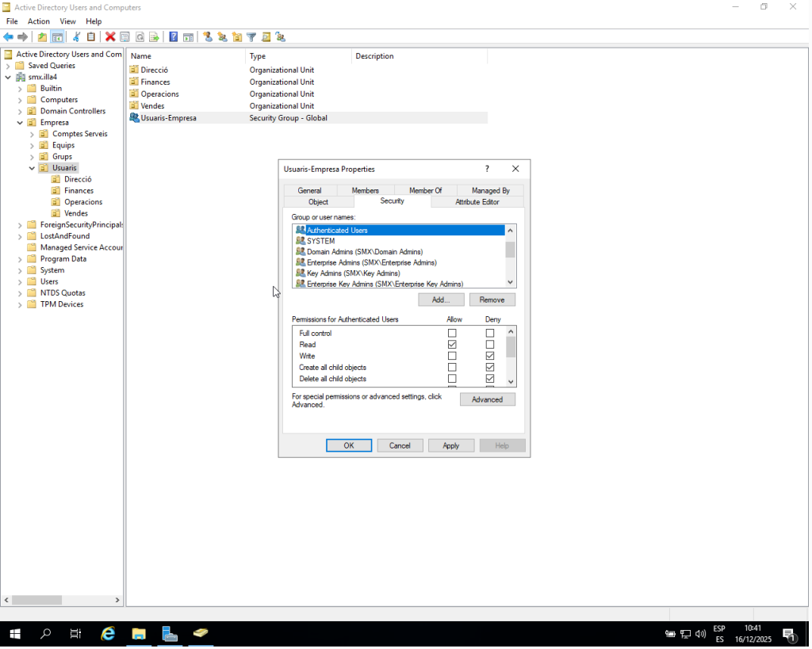Collapse the Usuaris tree node

tap(33, 168)
